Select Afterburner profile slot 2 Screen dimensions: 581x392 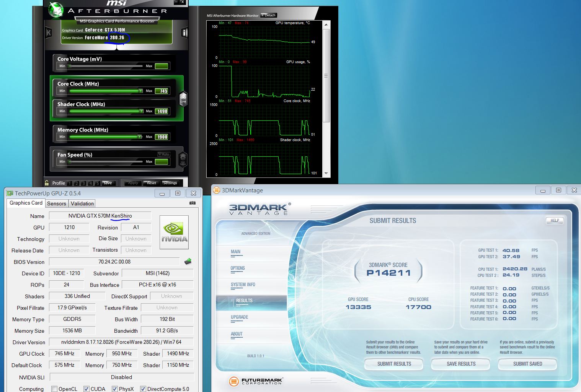77,183
